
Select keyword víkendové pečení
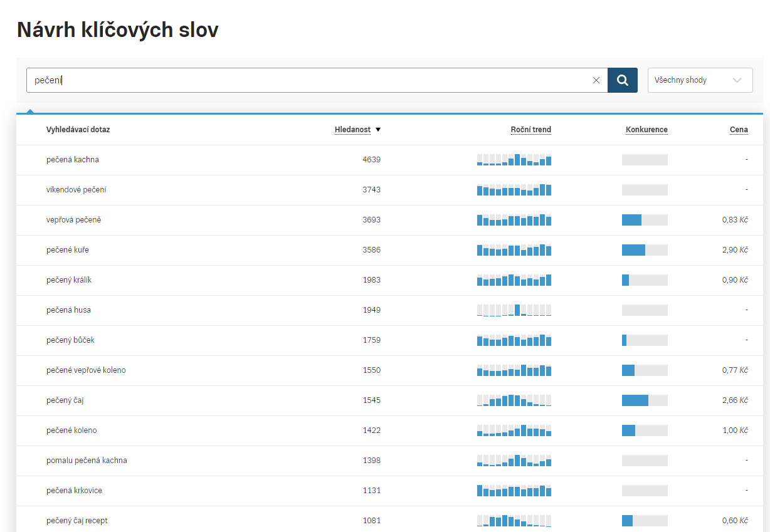(76, 190)
